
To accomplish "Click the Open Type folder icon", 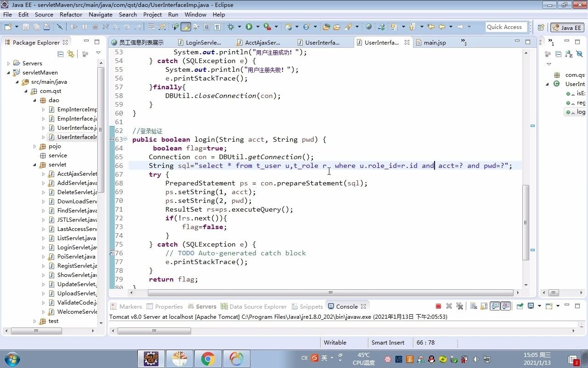I will tap(327, 27).
